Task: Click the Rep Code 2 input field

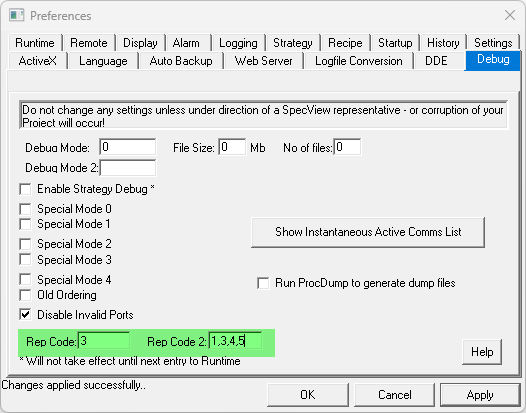Action: pos(235,341)
